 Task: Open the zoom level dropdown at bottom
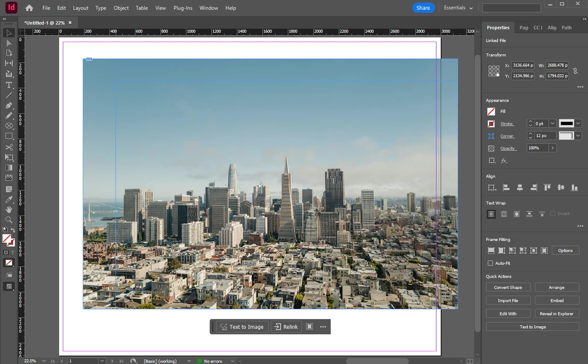44,360
